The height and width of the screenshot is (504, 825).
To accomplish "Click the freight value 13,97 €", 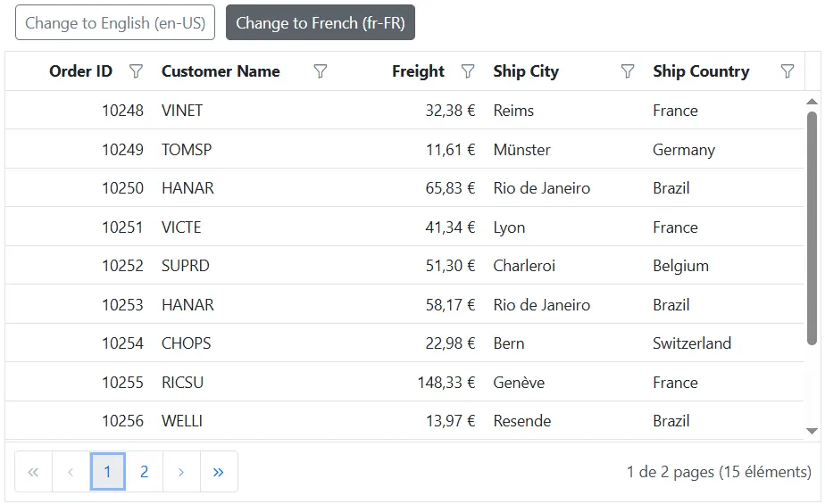I will 450,421.
